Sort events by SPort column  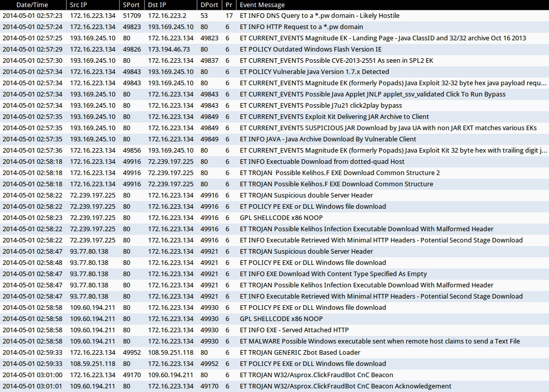131,5
